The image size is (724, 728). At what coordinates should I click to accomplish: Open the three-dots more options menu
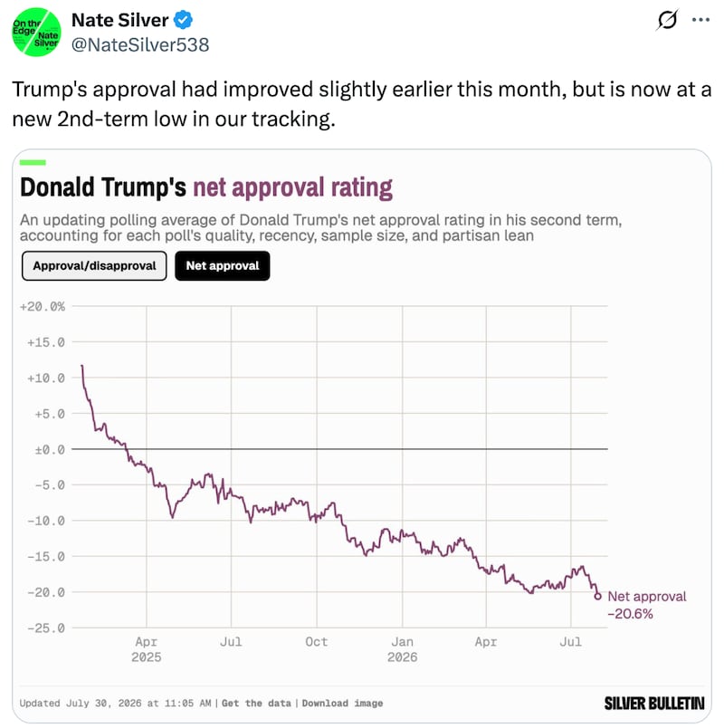coord(700,20)
